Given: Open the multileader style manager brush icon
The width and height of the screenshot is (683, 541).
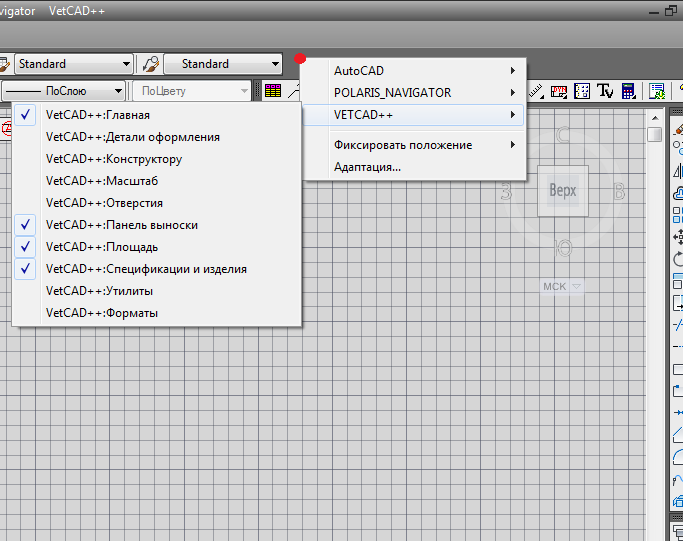Looking at the screenshot, I should click(x=151, y=64).
